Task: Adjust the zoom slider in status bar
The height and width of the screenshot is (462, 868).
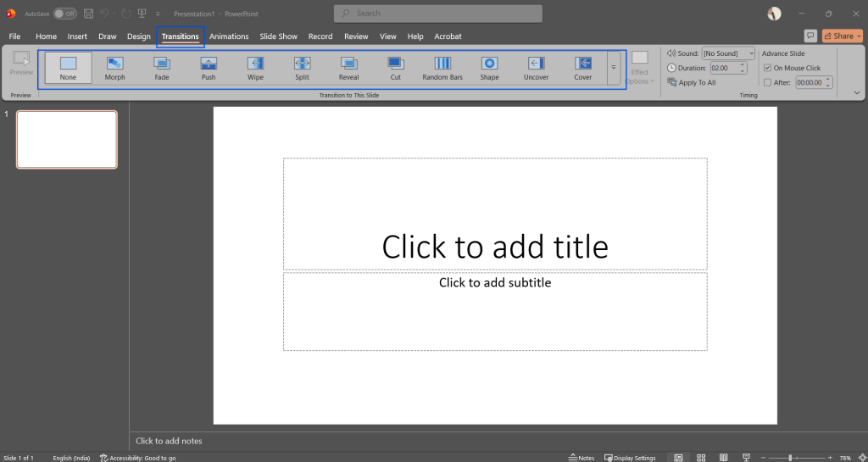Action: [790, 458]
